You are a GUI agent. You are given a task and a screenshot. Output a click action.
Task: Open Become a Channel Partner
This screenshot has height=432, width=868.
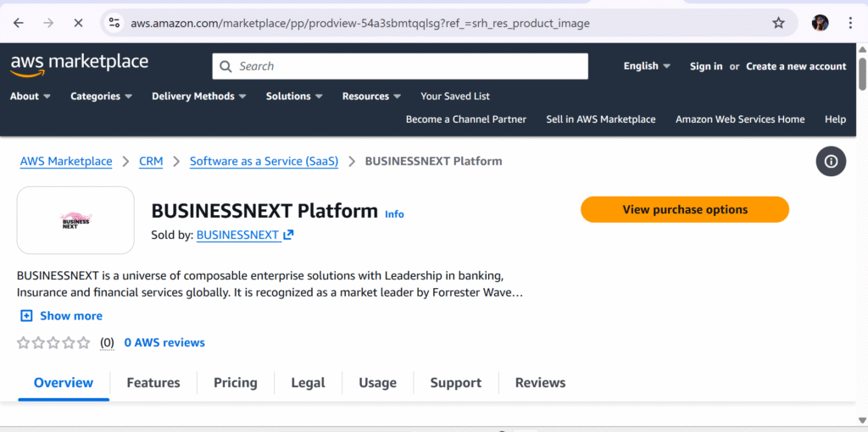[466, 119]
